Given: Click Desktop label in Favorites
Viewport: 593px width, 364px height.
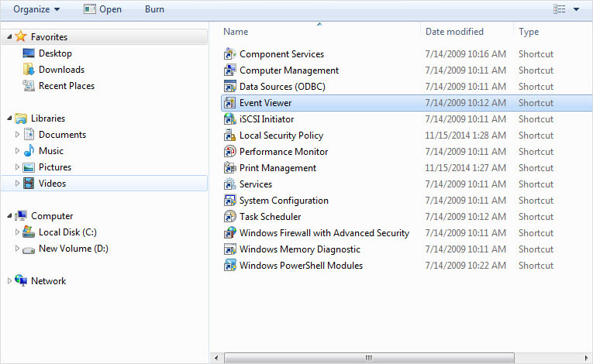Looking at the screenshot, I should click(x=55, y=53).
